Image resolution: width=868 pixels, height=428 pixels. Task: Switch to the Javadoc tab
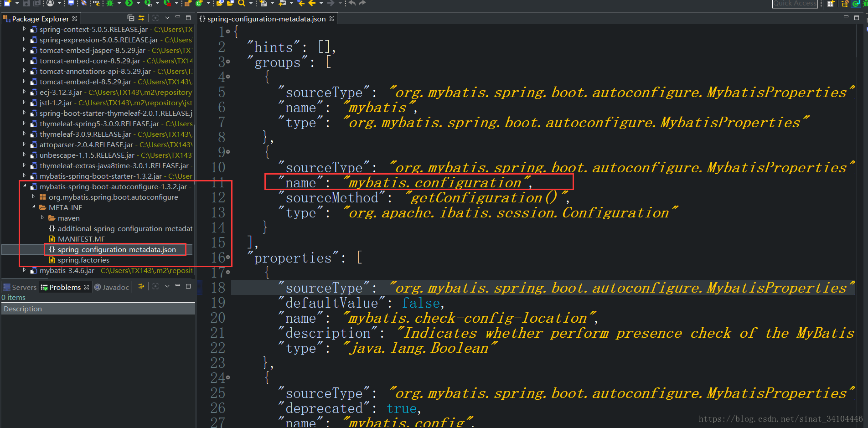click(x=112, y=287)
